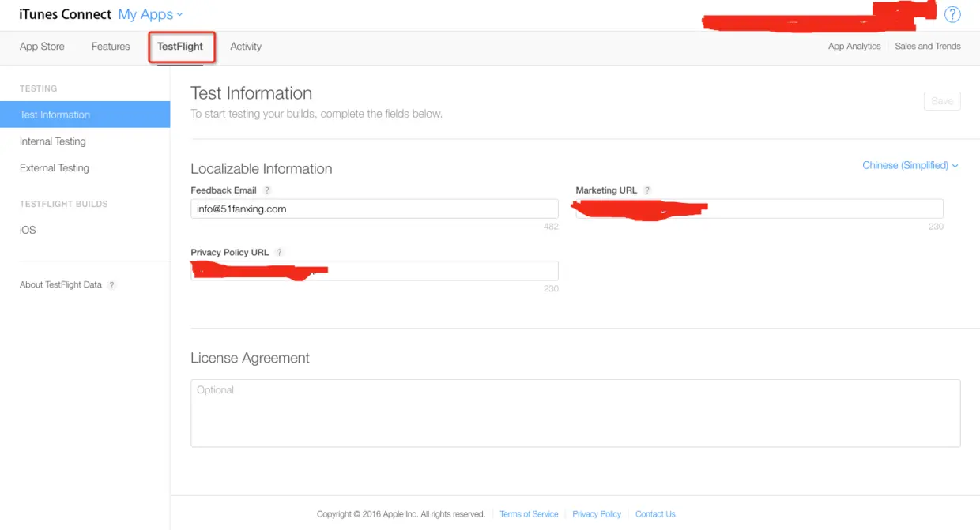Image resolution: width=980 pixels, height=530 pixels.
Task: Open Privacy Policy footer link
Action: [x=597, y=514]
